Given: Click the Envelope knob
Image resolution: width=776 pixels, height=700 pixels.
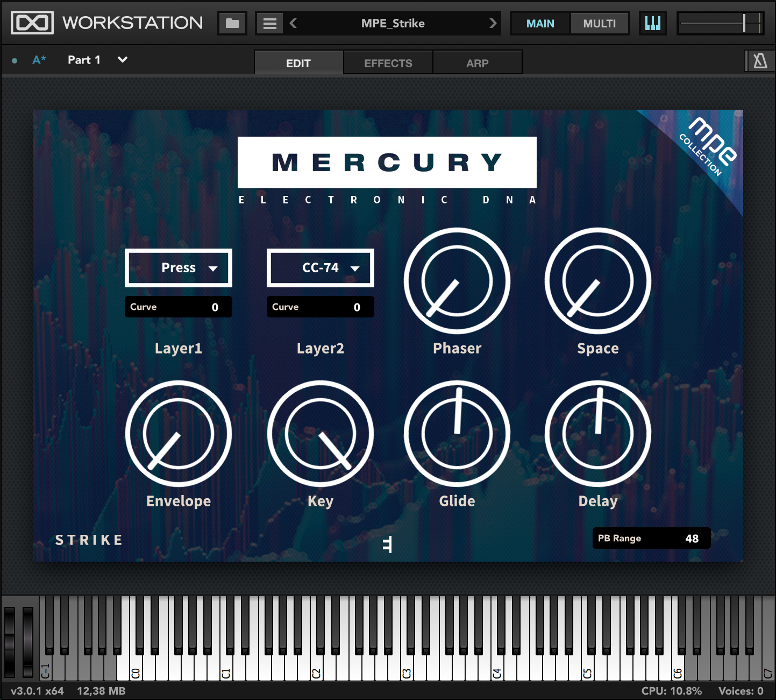Looking at the screenshot, I should [x=179, y=434].
